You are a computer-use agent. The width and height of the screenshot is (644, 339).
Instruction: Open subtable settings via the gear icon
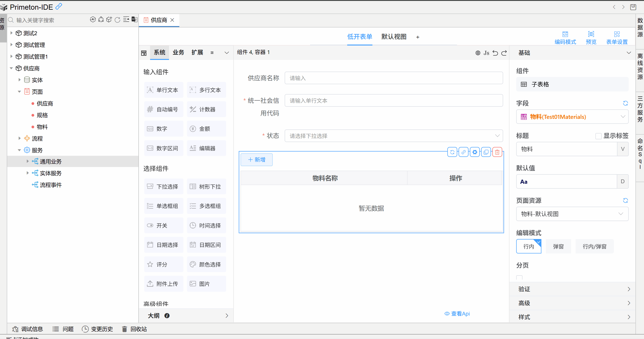click(x=475, y=152)
